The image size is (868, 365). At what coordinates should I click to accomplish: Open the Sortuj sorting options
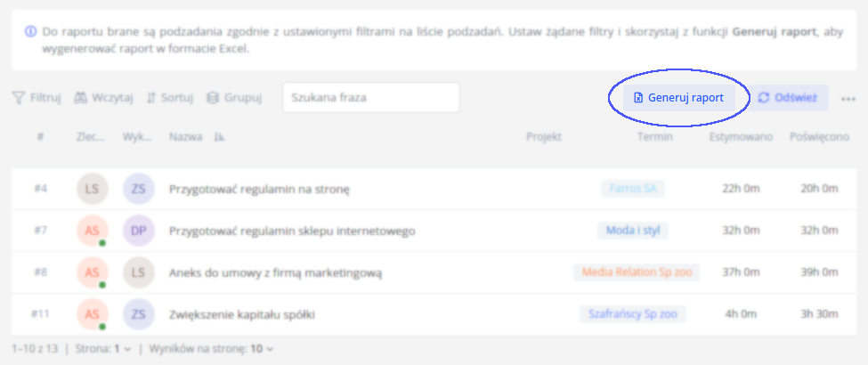(x=169, y=98)
